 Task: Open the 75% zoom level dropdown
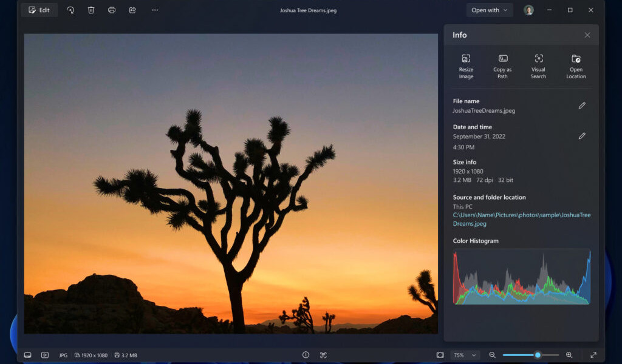point(465,355)
